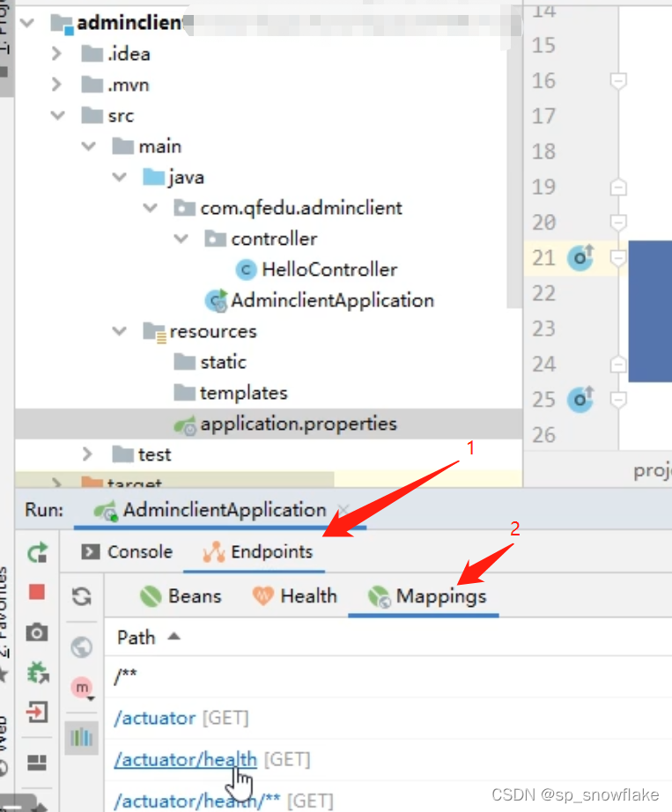Expand the test folder
The height and width of the screenshot is (812, 672).
[87, 454]
